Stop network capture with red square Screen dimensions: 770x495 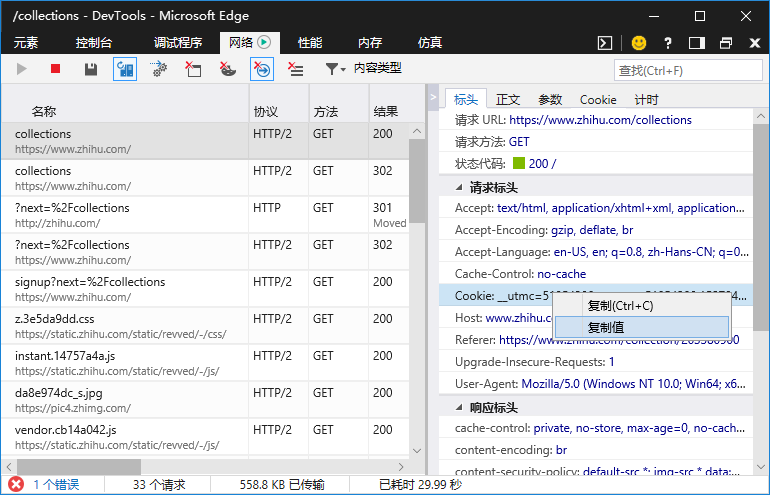coord(55,69)
